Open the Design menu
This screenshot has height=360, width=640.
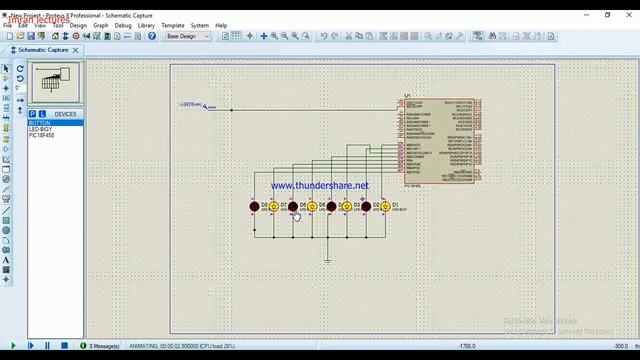[x=78, y=25]
